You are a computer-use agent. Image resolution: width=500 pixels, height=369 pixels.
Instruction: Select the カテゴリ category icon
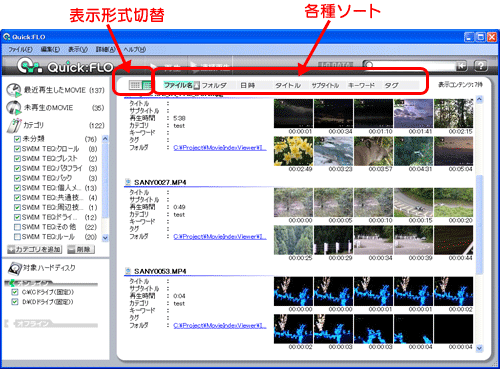14,125
